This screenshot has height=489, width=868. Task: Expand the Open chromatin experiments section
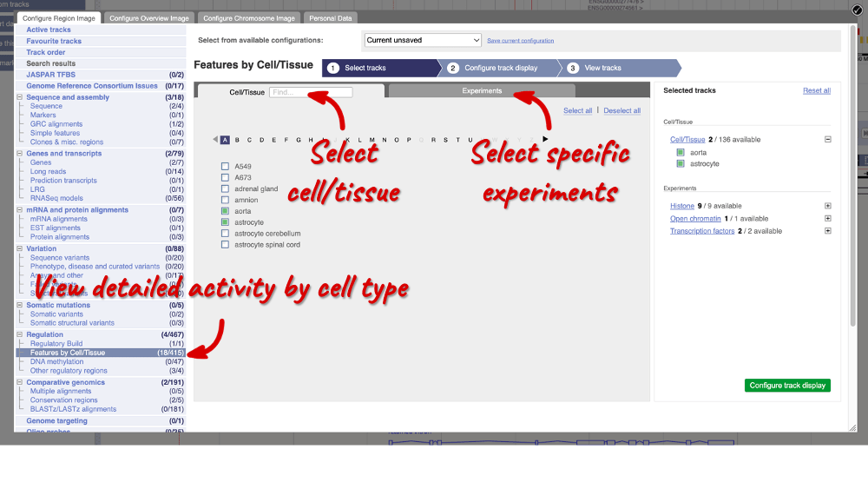point(827,218)
